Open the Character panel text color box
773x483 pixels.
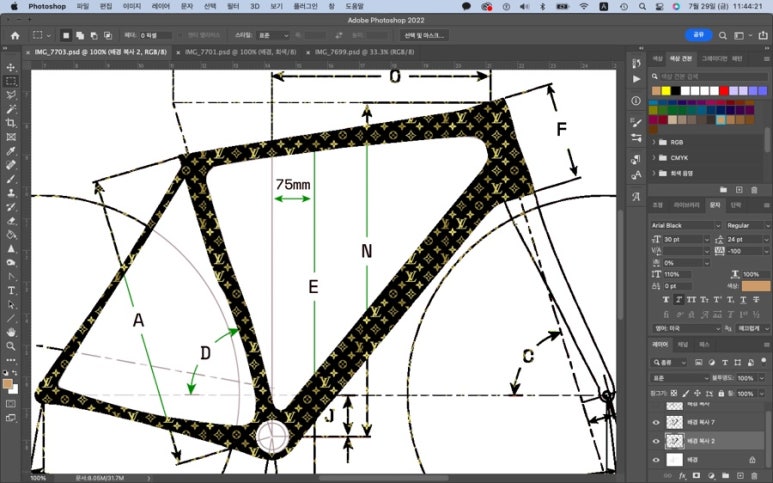coord(756,286)
